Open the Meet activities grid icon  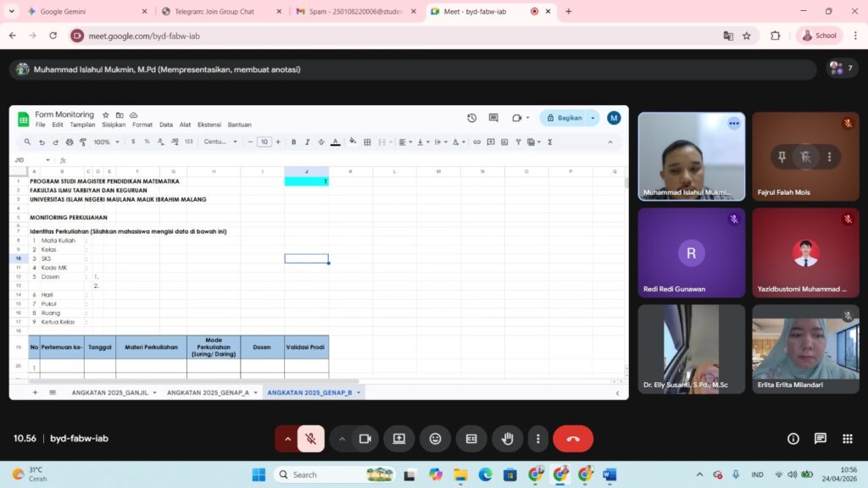[x=848, y=439]
